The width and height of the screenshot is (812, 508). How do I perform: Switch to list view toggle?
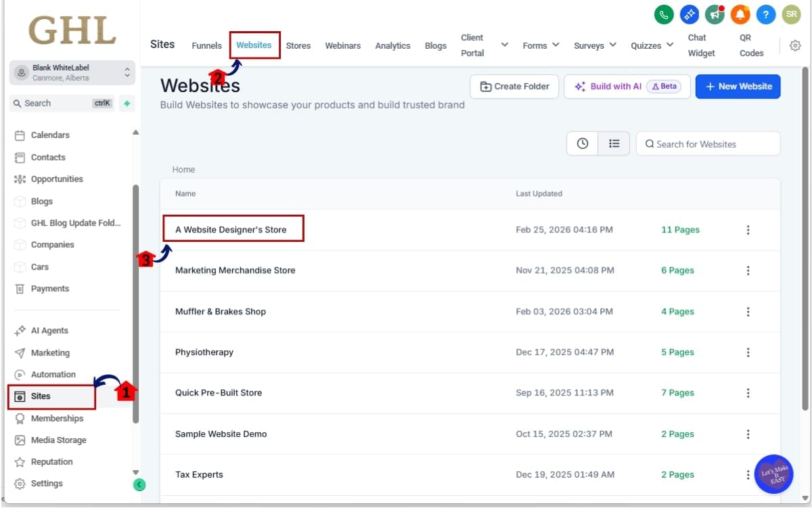click(614, 144)
